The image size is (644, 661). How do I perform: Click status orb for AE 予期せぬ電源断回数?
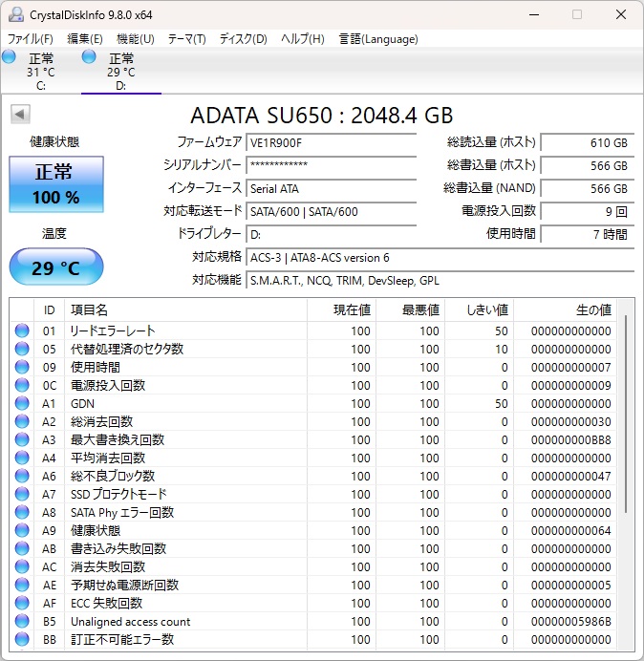pos(22,585)
